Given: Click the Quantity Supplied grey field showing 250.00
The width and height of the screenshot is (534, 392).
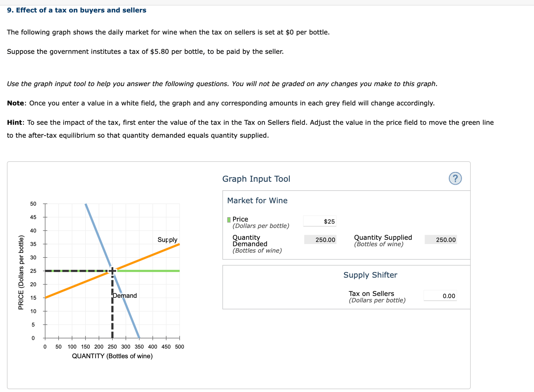Looking at the screenshot, I should pyautogui.click(x=441, y=240).
